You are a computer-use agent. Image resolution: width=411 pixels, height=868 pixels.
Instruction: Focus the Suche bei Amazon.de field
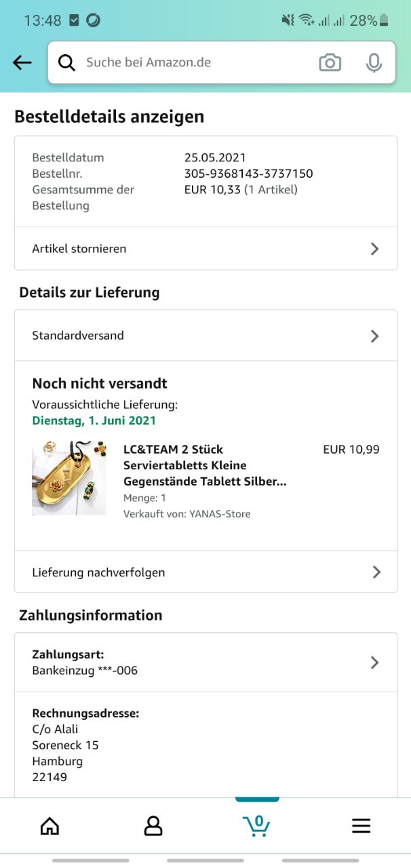[x=190, y=62]
